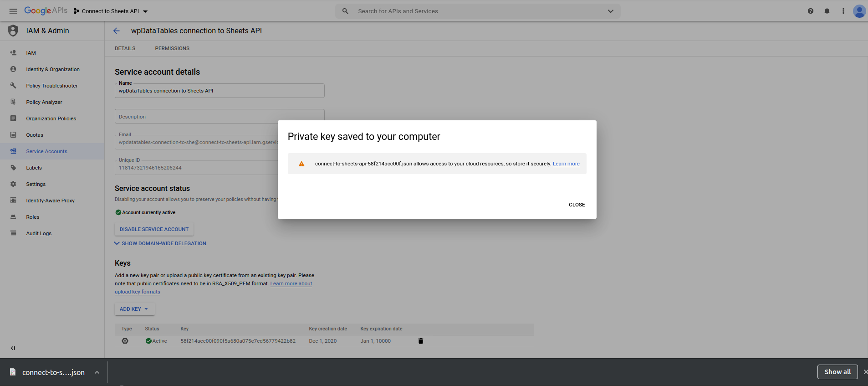Viewport: 868px width, 386px height.
Task: Go back with the blue arrow
Action: (x=117, y=31)
